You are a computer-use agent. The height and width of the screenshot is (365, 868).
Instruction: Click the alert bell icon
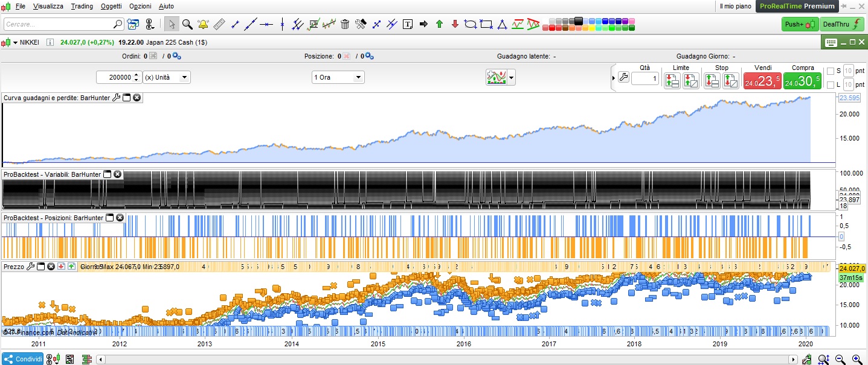(x=203, y=24)
